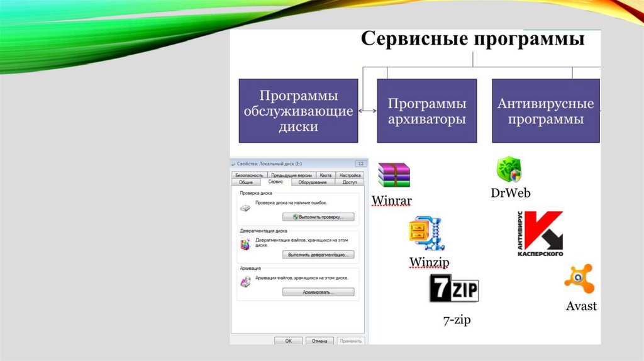Screen dimensions: 644x361
Task: Click the WinRAR book stack icon
Action: coord(394,175)
